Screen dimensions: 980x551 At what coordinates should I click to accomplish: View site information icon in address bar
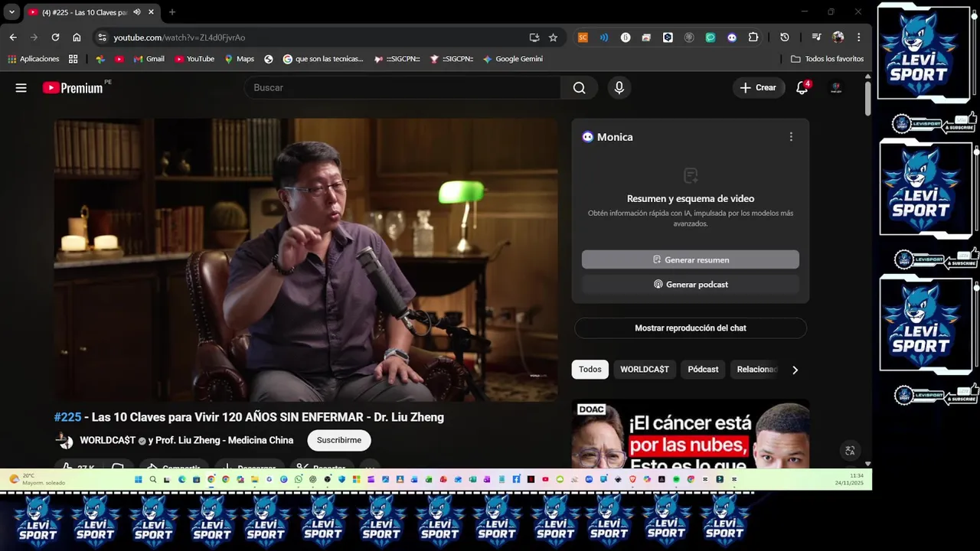point(103,37)
